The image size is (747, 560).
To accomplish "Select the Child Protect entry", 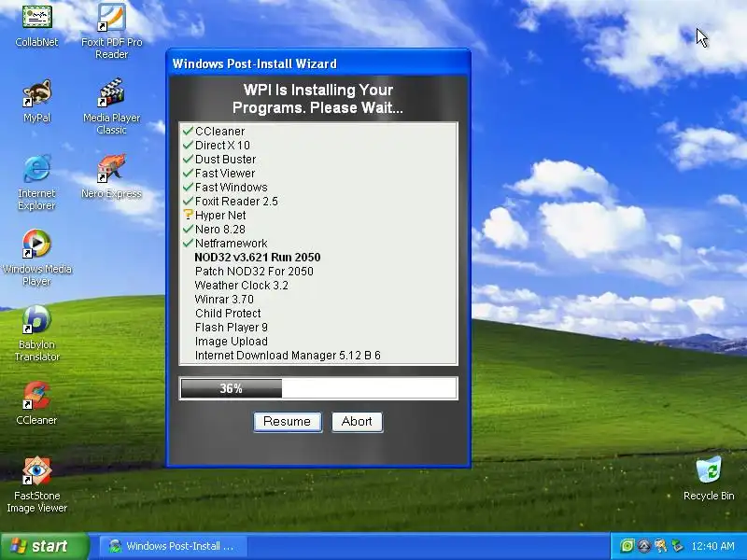I will (x=228, y=313).
